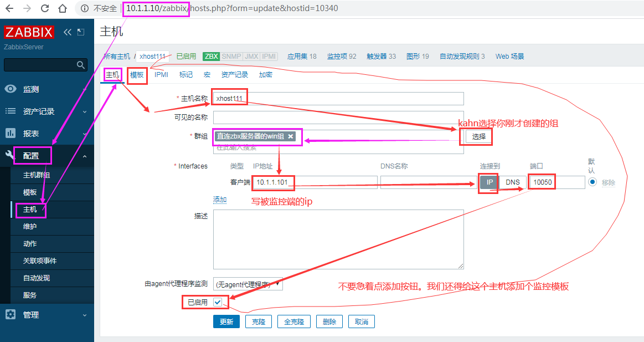644x342 pixels.
Task: Switch to the IPMI tab
Action: pos(161,74)
